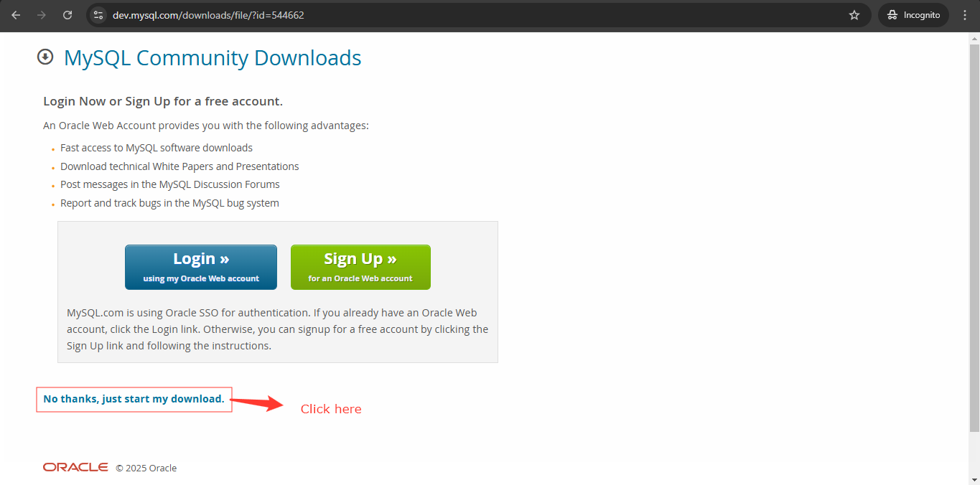This screenshot has width=980, height=485.
Task: Open the MySQL Community Downloads heading link
Action: tap(213, 57)
